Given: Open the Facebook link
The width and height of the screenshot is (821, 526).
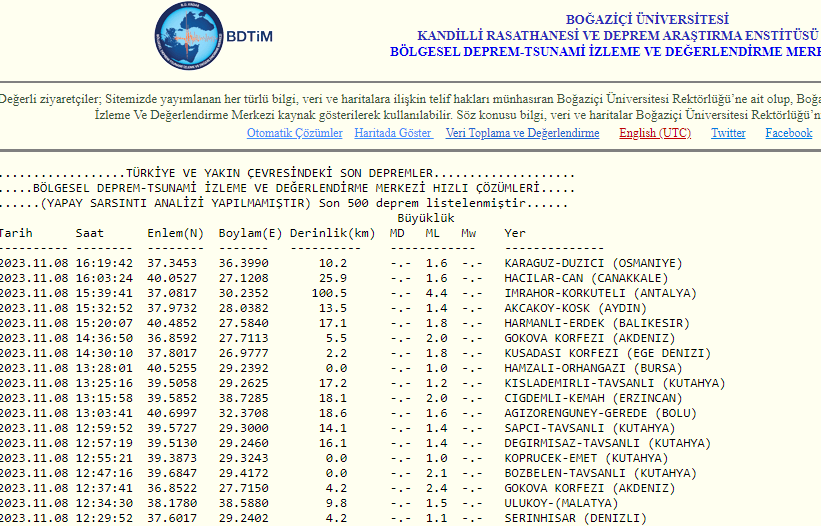Looking at the screenshot, I should click(789, 133).
